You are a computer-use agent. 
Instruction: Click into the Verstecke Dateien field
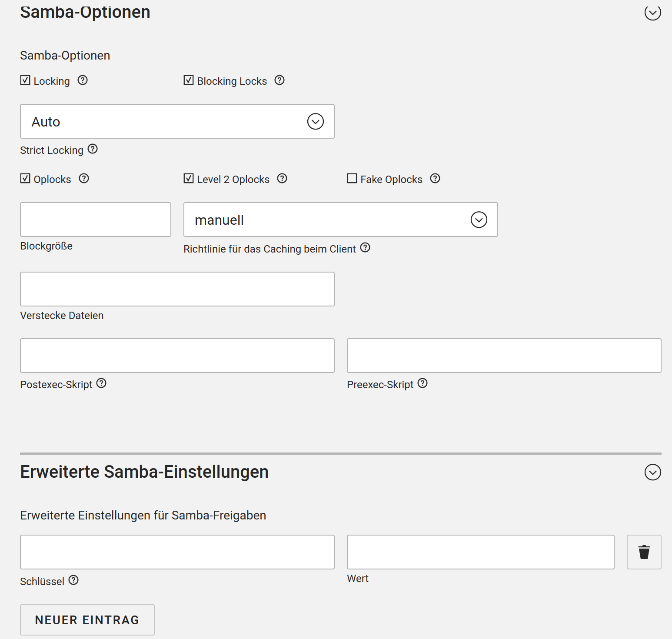pyautogui.click(x=177, y=289)
